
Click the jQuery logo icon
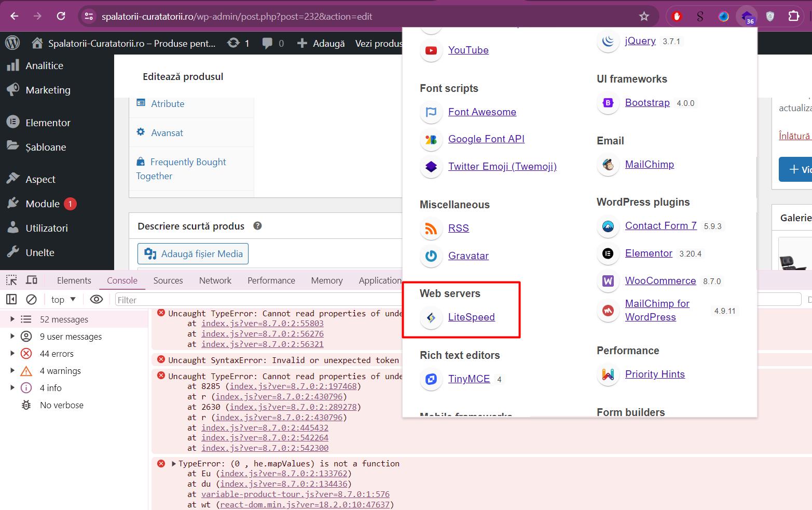[608, 41]
